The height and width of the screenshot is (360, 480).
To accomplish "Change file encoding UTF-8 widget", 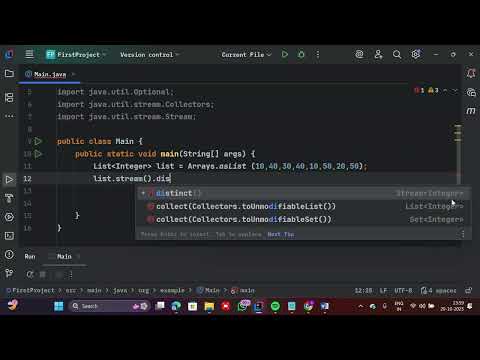I will coord(403,291).
